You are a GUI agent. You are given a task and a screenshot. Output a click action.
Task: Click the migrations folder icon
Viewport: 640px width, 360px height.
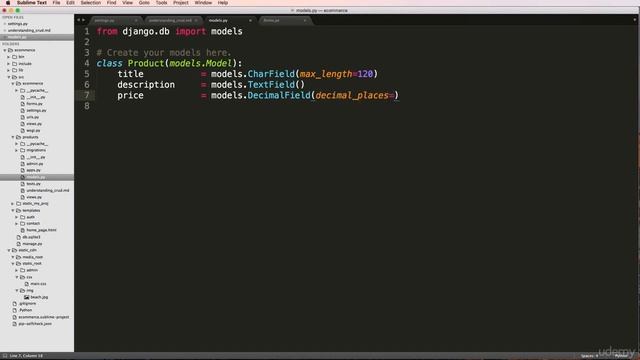pyautogui.click(x=22, y=150)
